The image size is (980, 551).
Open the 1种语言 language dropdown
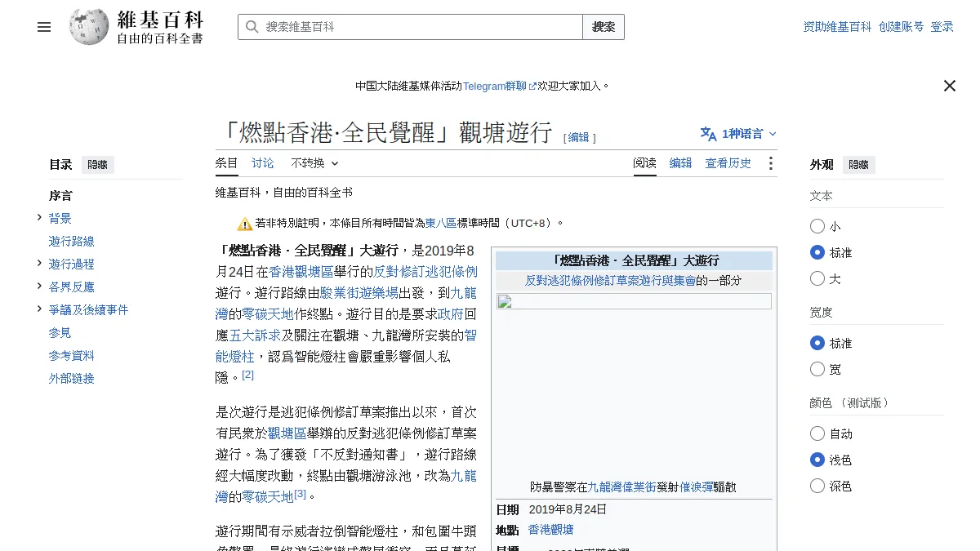(x=749, y=134)
